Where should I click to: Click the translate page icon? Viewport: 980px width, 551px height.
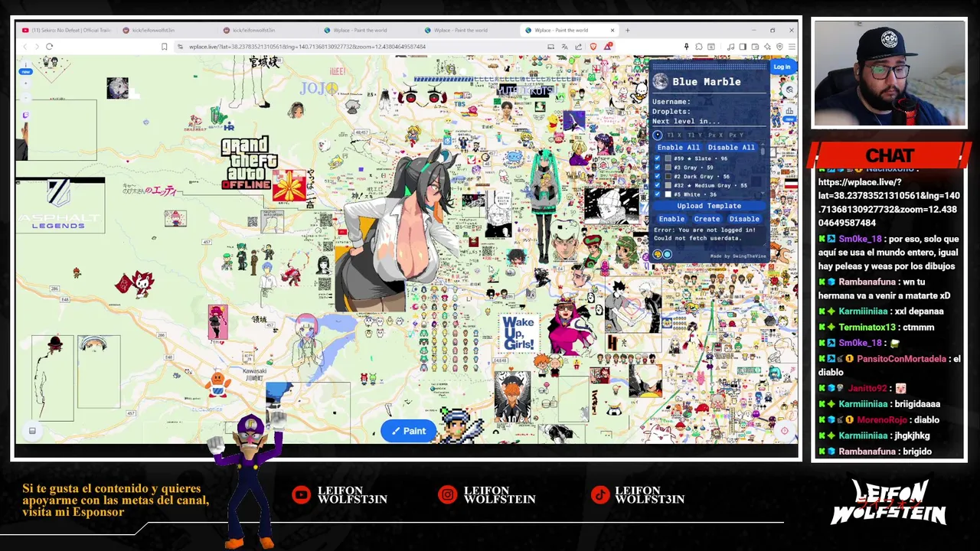(564, 47)
